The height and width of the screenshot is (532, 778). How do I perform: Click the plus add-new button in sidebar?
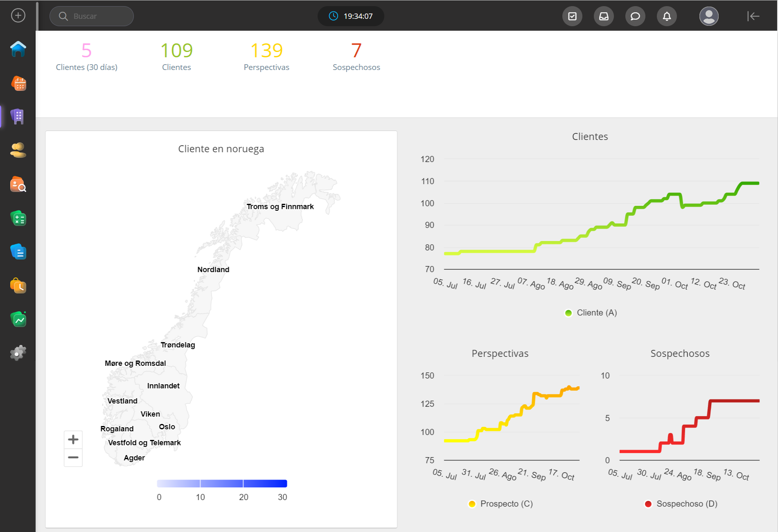click(18, 16)
